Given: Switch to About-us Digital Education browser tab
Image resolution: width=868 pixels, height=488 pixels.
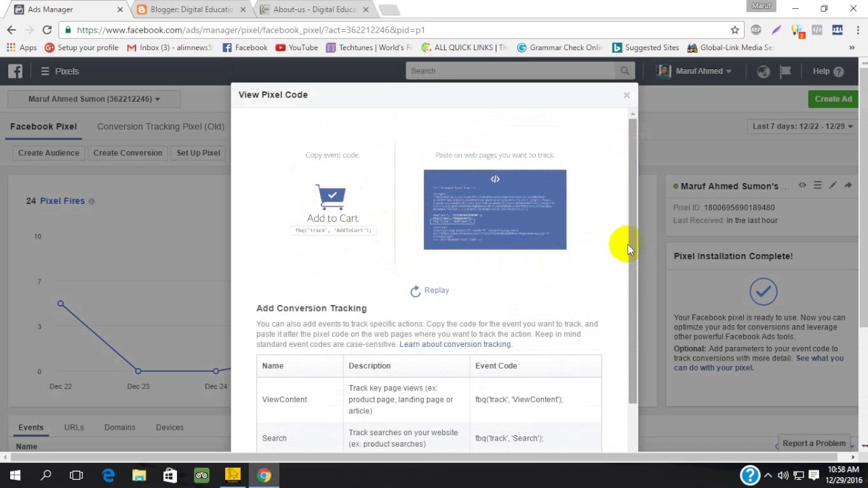Looking at the screenshot, I should (x=314, y=9).
